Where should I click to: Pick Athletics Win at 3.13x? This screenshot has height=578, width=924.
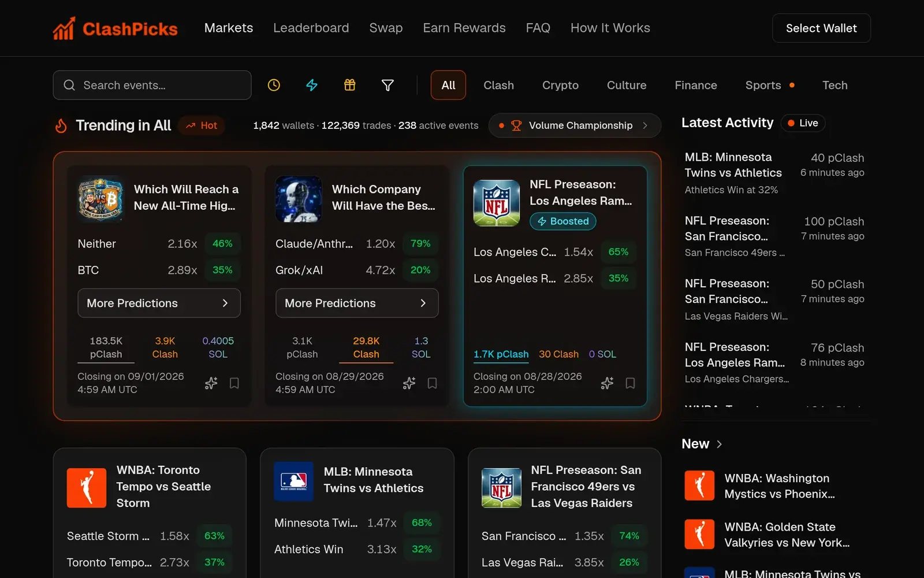(357, 549)
